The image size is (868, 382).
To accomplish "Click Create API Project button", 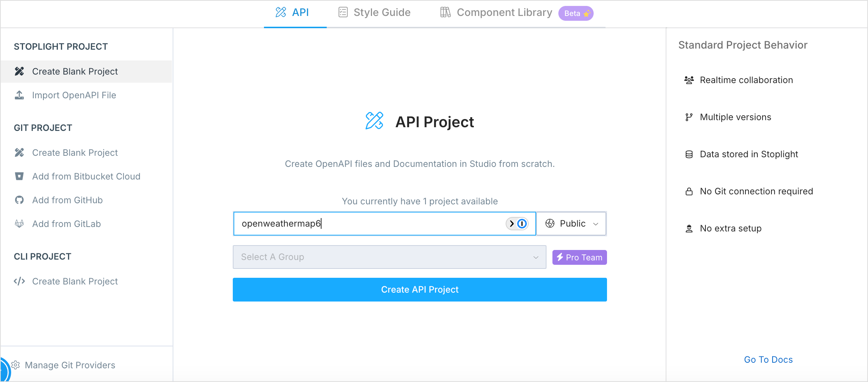I will [420, 290].
